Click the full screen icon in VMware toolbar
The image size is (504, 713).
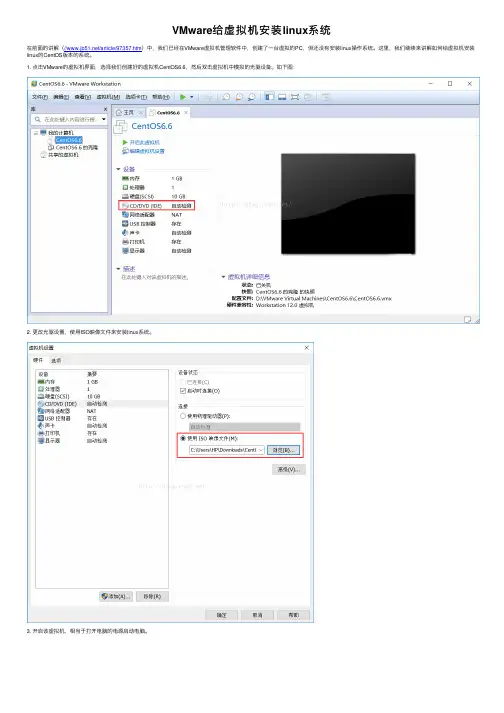coord(295,97)
